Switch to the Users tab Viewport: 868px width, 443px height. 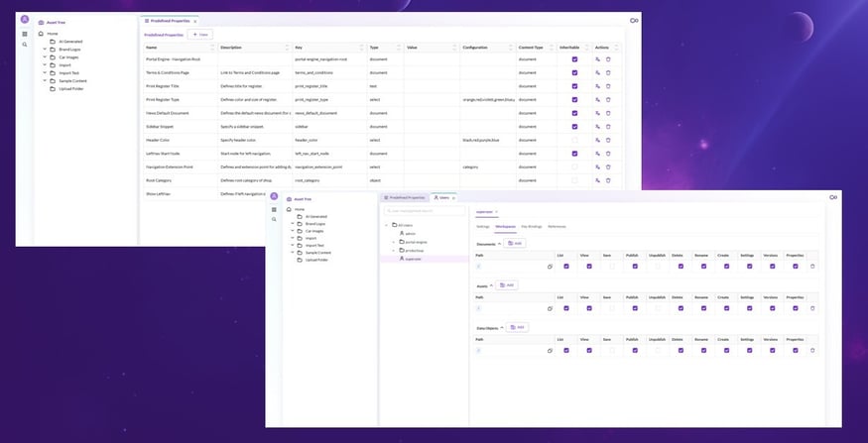(442, 197)
